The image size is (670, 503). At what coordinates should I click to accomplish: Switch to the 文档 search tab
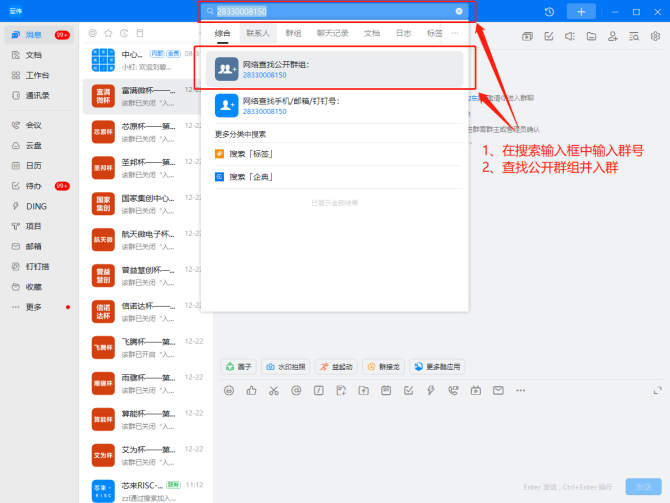pos(372,33)
